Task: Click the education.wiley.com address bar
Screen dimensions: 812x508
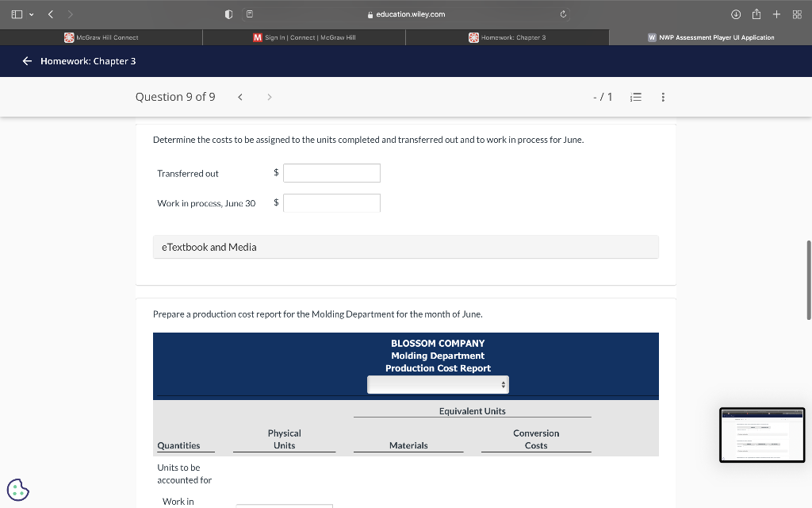Action: coord(406,14)
